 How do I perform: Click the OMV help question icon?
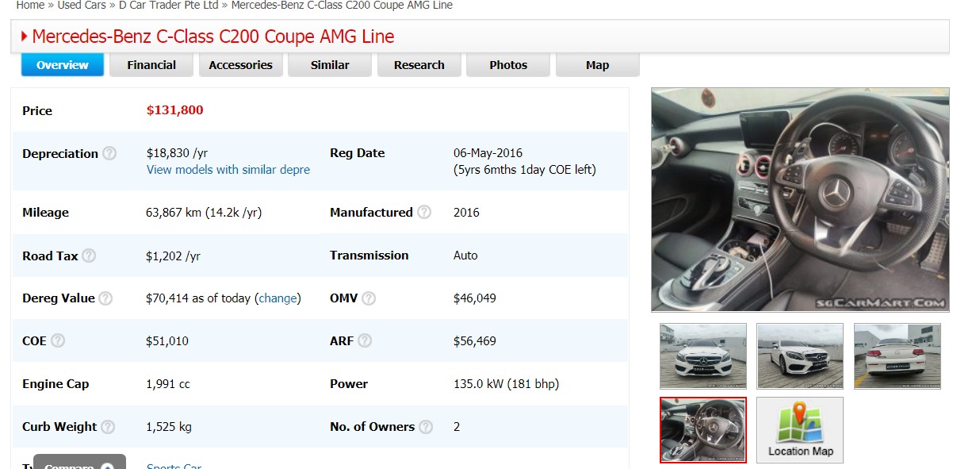[x=369, y=298]
